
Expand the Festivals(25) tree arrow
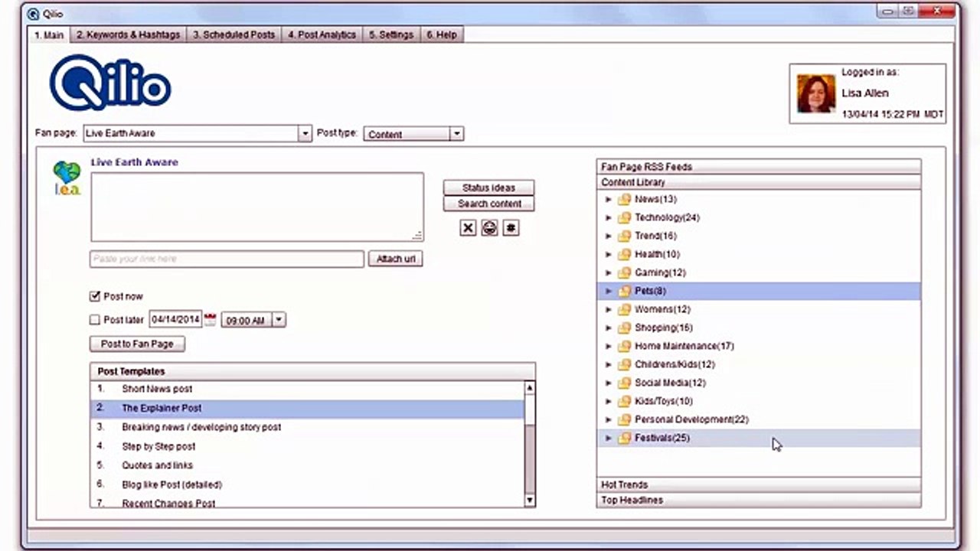pyautogui.click(x=609, y=439)
